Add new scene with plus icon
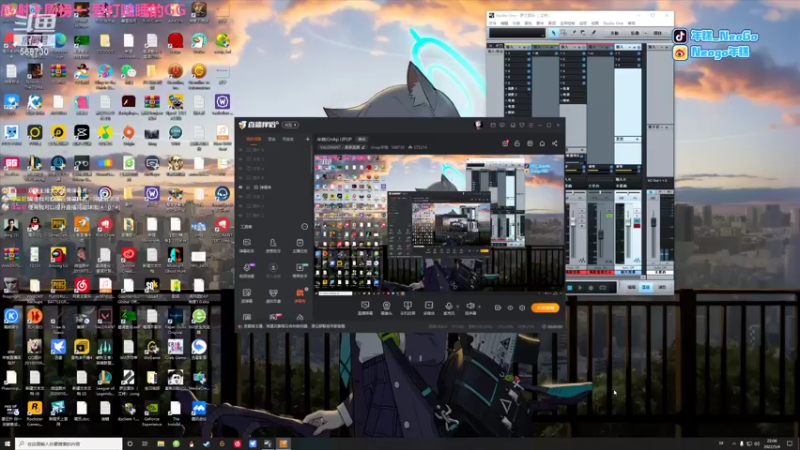The width and height of the screenshot is (800, 450). coord(307,139)
